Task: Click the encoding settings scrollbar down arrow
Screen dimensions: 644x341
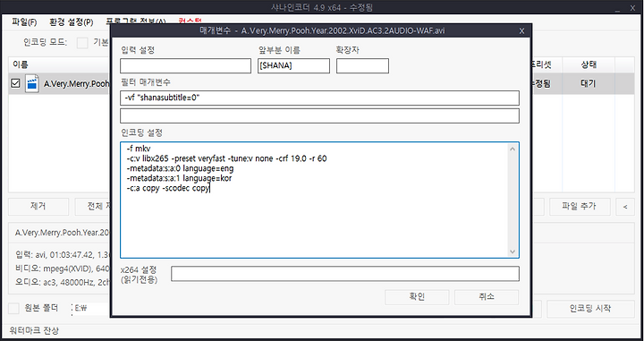Action: coord(513,251)
